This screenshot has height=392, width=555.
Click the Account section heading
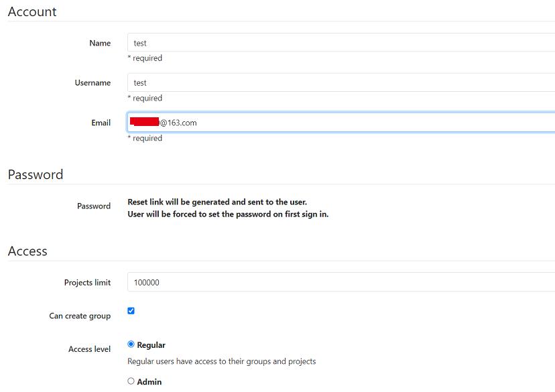(x=32, y=11)
